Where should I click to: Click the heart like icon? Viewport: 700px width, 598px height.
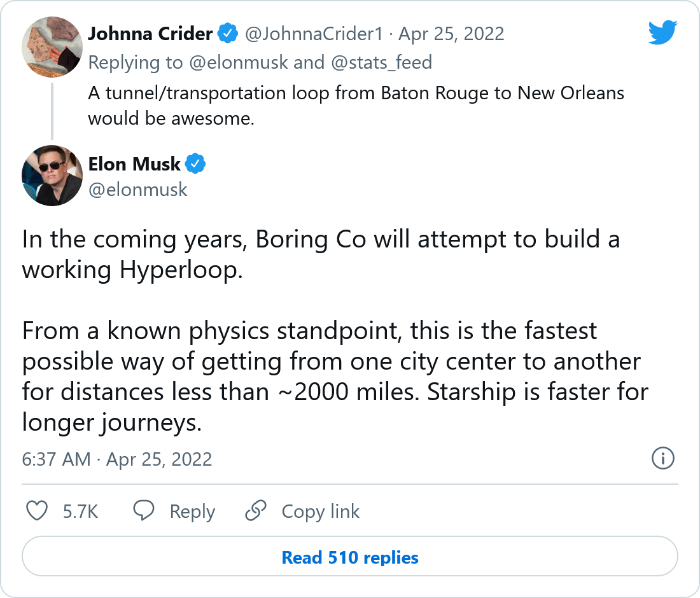click(38, 511)
